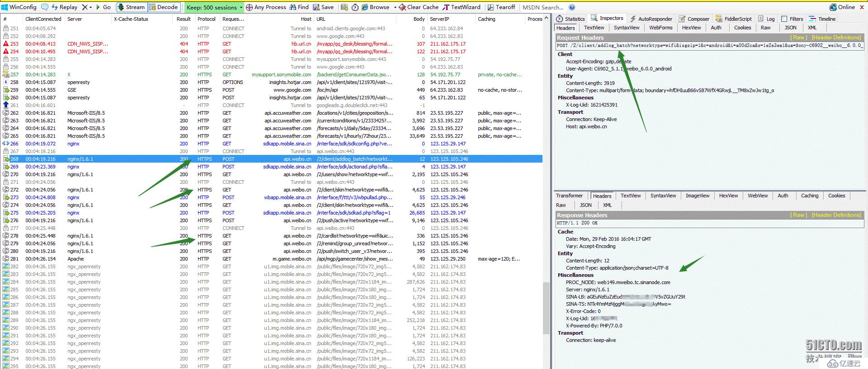The height and width of the screenshot is (369, 868).
Task: Open Header Definitions in Response Headers
Action: click(x=836, y=215)
